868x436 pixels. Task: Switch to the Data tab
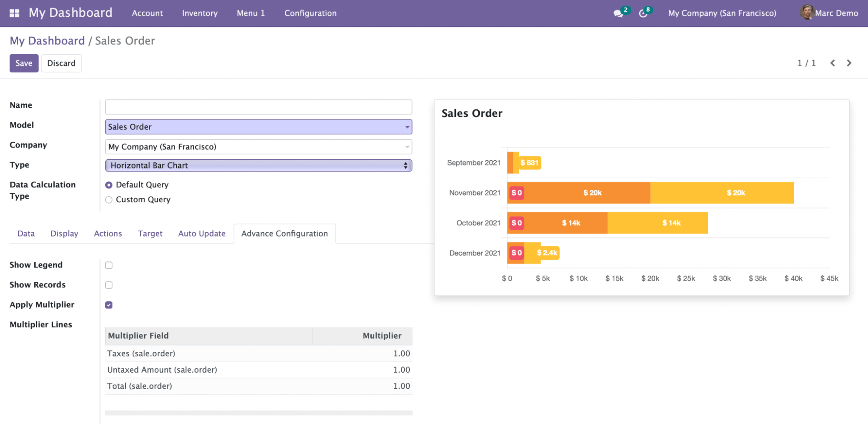(26, 234)
